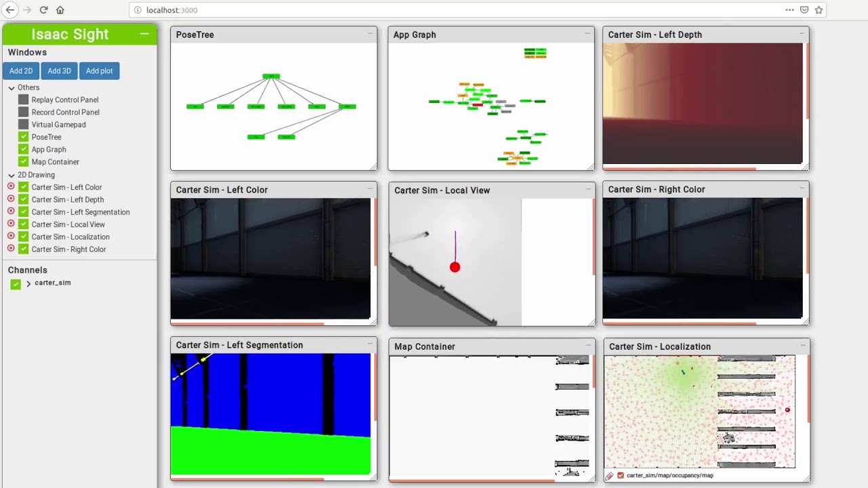Uncheck Carter Sim - Left Color checkbox
868x488 pixels.
click(x=24, y=187)
